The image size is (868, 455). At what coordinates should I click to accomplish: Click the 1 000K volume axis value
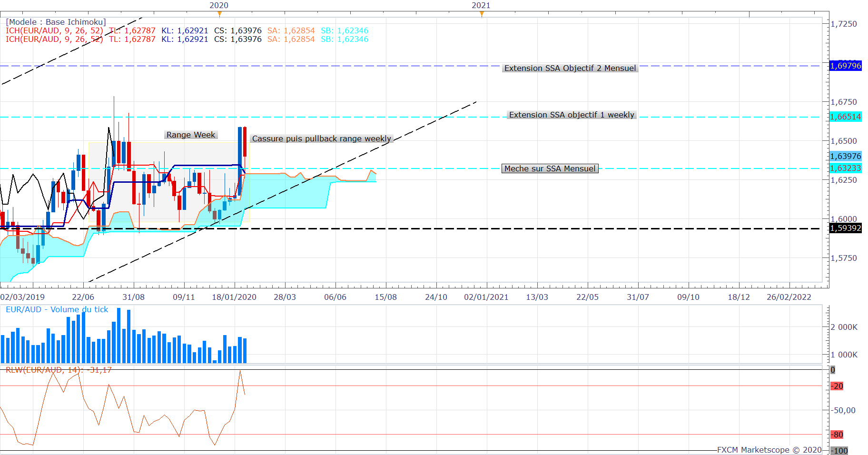point(844,355)
